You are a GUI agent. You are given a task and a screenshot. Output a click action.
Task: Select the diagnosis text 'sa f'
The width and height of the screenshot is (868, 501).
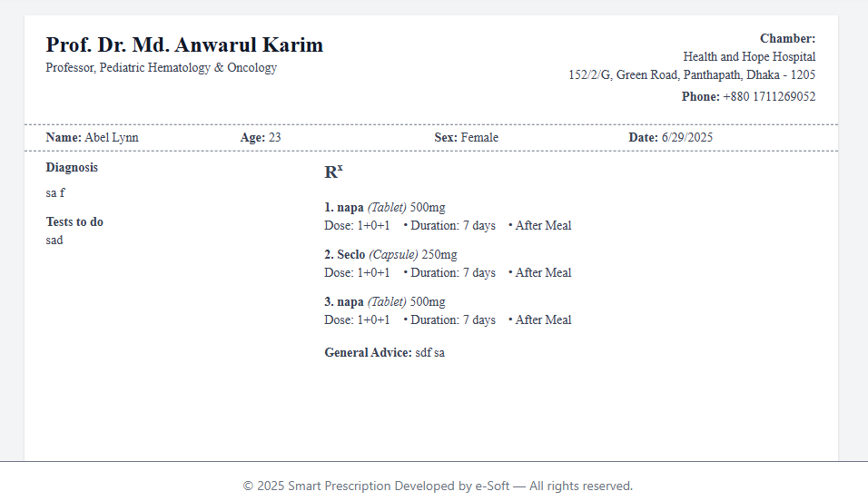click(55, 193)
